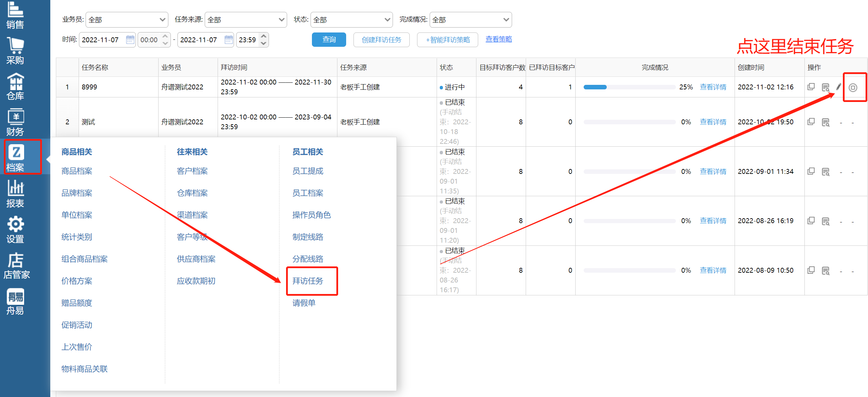This screenshot has width=868, height=397.
Task: View record icon for task created 2022-08-26 16:19
Action: point(825,221)
